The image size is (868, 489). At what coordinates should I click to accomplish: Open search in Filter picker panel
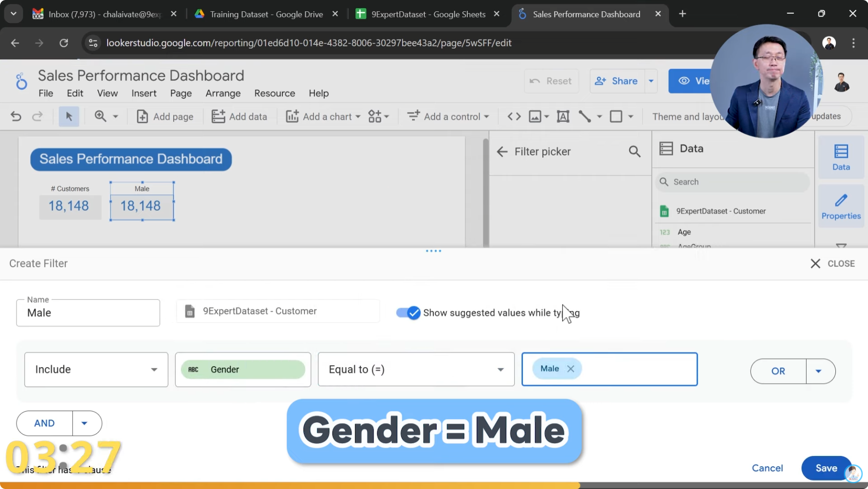coord(634,152)
